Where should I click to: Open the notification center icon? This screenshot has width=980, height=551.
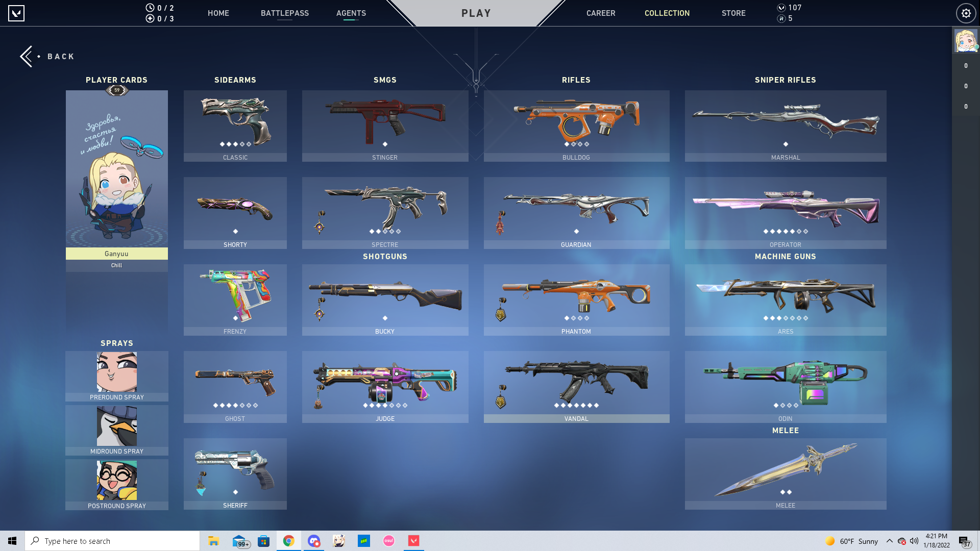coord(964,541)
